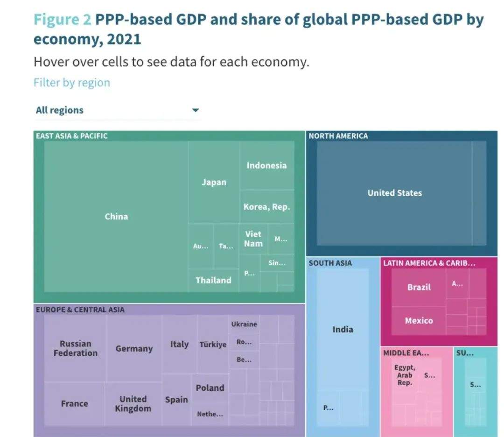The image size is (504, 437).
Task: Select the Indonesia cell
Action: pyautogui.click(x=266, y=165)
